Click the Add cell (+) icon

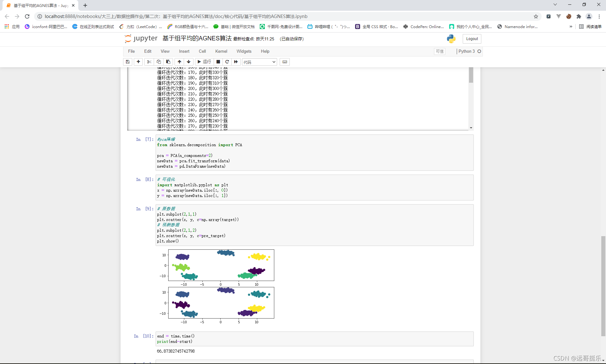[139, 62]
